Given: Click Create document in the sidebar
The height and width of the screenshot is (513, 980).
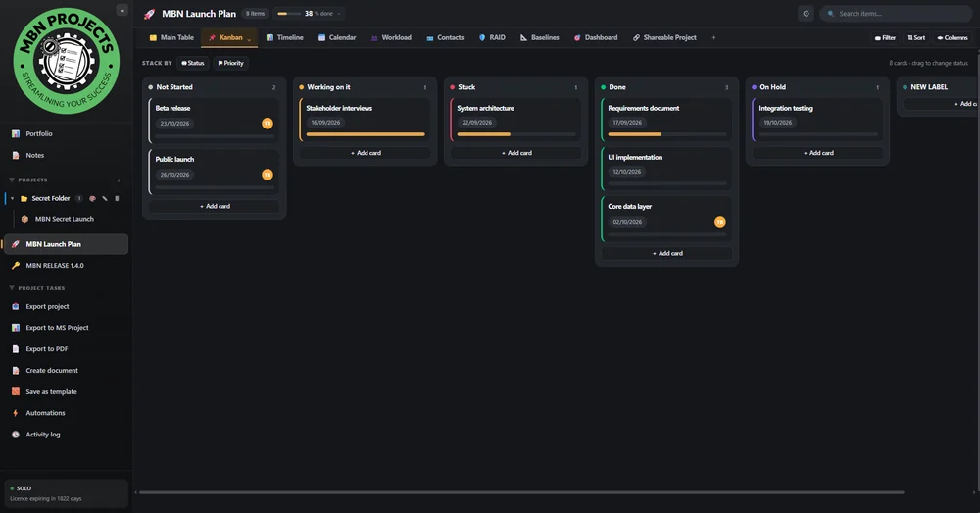Looking at the screenshot, I should point(52,371).
